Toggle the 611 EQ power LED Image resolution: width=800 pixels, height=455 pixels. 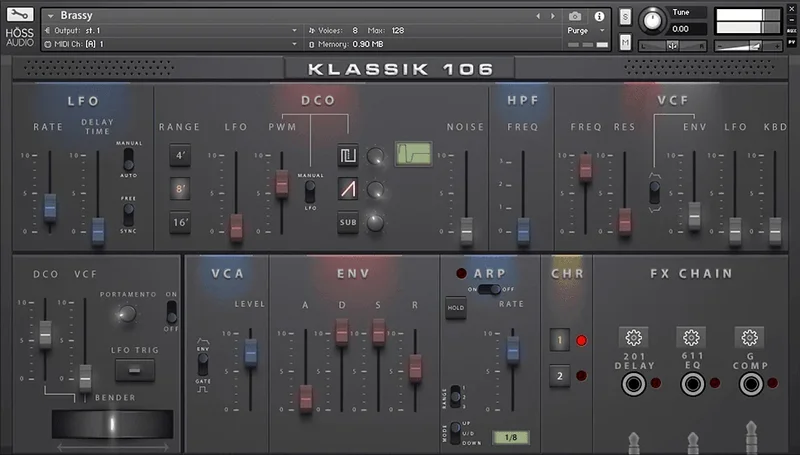(715, 383)
